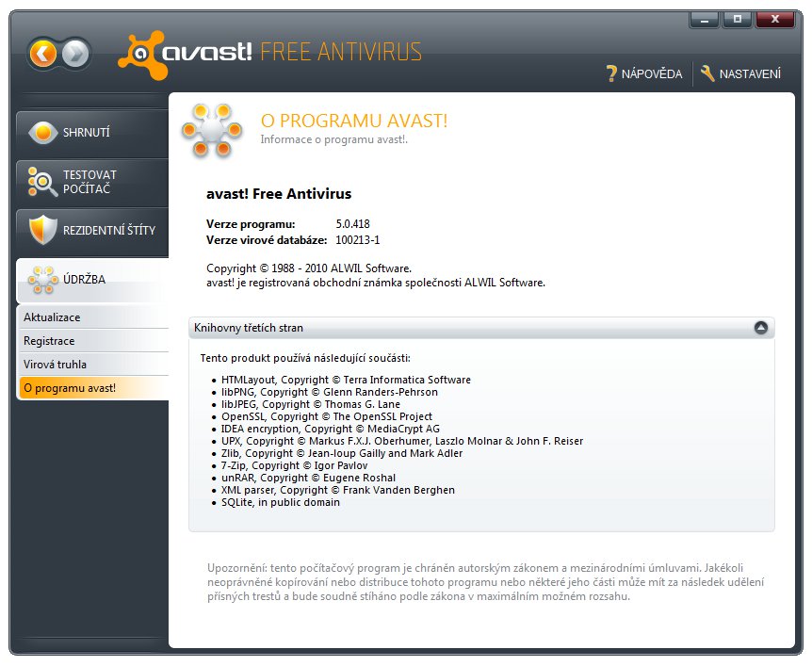Click the unRAR library entry
The image size is (812, 666).
click(x=308, y=478)
